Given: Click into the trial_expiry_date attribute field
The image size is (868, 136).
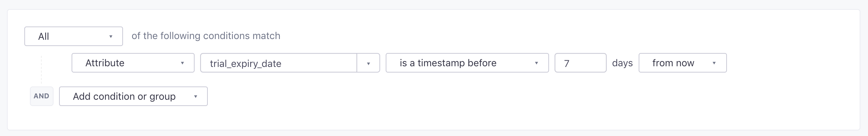Looking at the screenshot, I should pyautogui.click(x=279, y=63).
